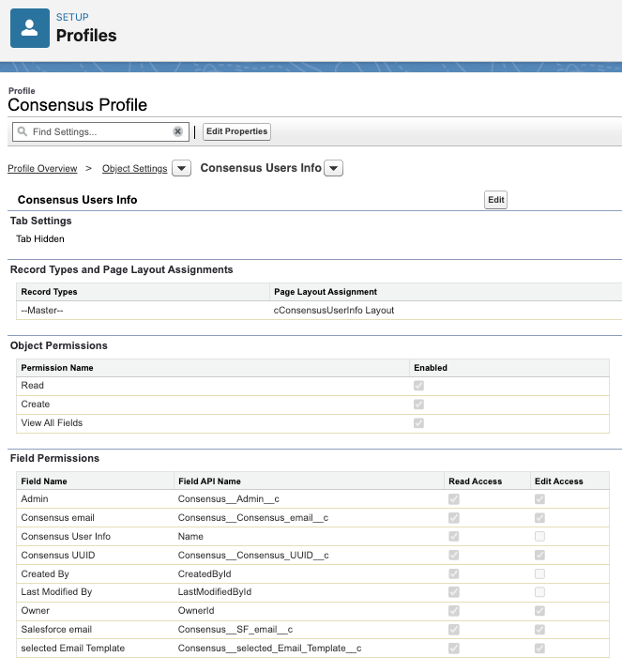
Task: Click the CreatedById API name
Action: coord(205,573)
